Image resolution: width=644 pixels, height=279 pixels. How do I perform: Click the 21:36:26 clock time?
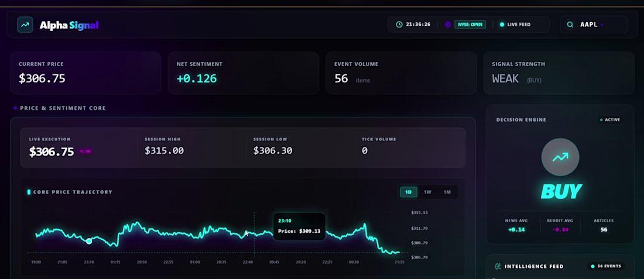click(418, 25)
